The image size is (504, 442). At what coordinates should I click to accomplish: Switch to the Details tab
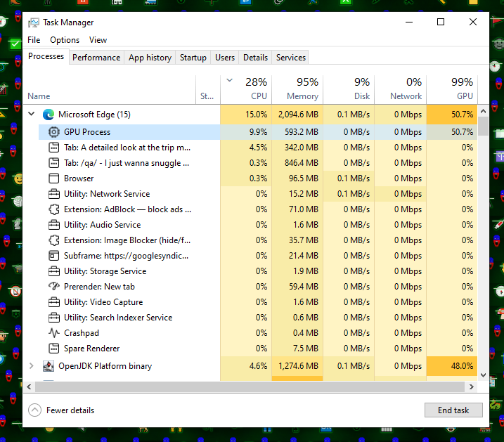[256, 57]
